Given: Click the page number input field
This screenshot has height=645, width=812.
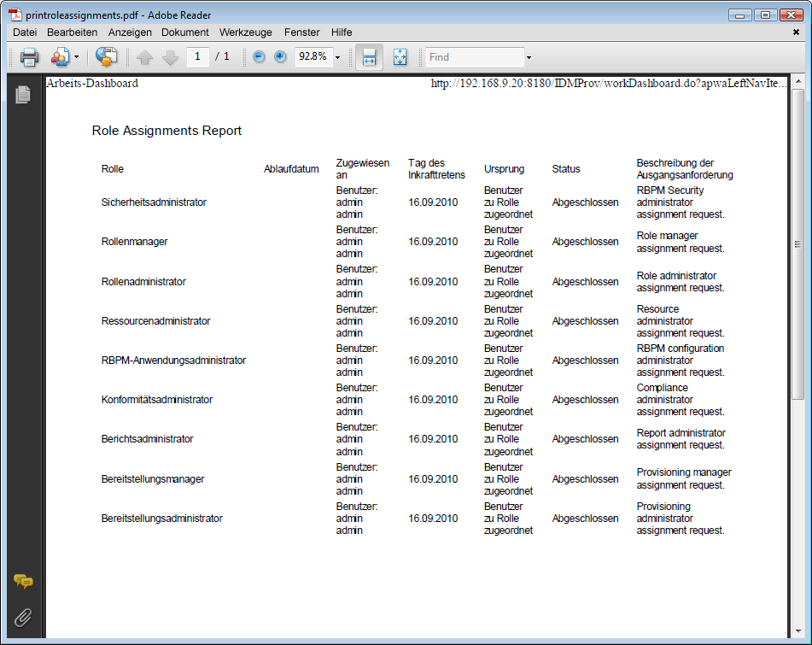Looking at the screenshot, I should [197, 57].
